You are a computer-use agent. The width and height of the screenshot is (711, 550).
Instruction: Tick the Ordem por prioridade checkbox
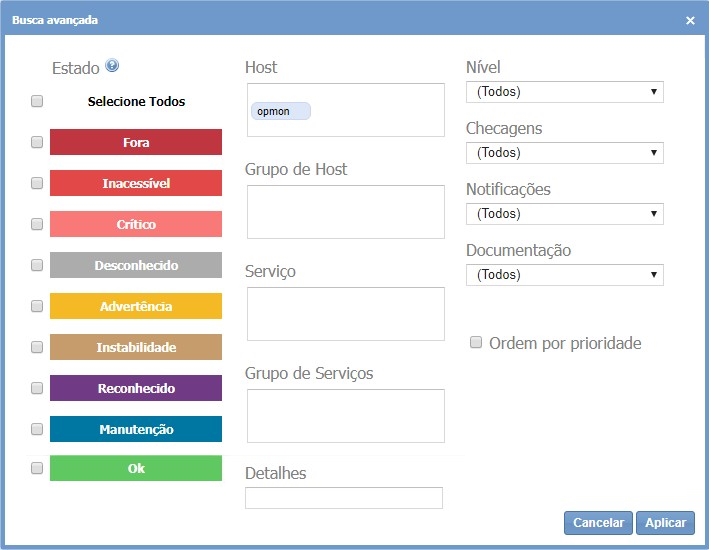(476, 343)
